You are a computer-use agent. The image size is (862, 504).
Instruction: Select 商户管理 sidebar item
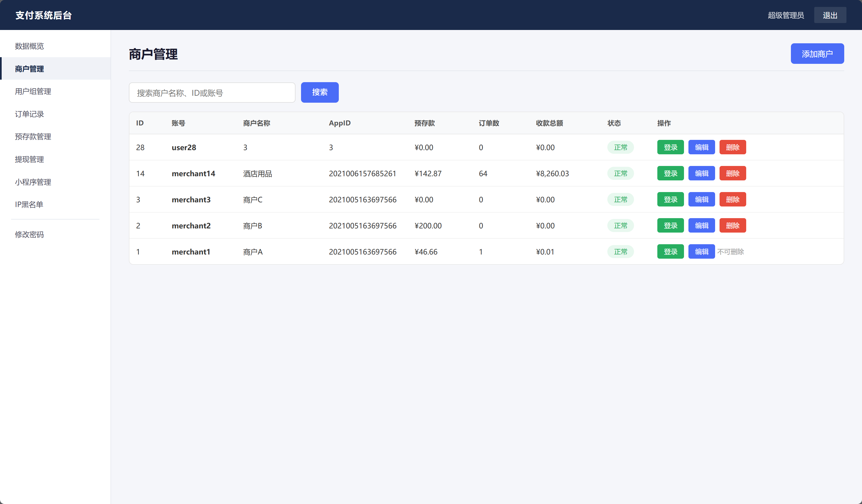[55, 68]
